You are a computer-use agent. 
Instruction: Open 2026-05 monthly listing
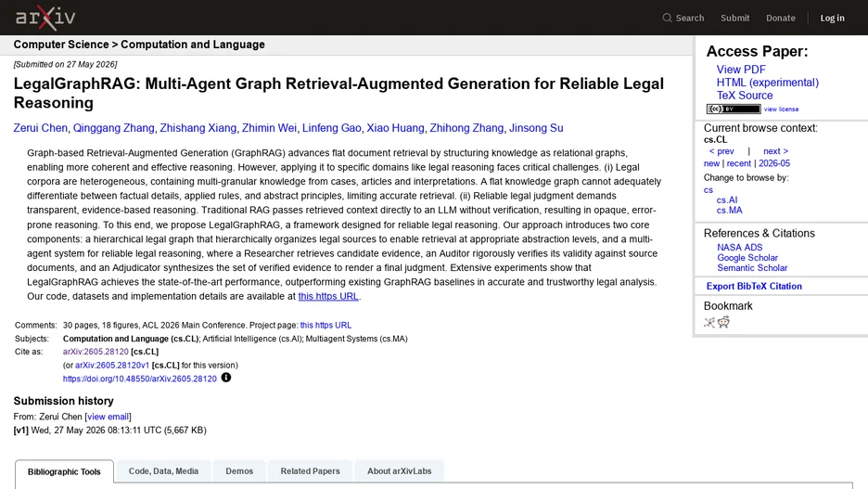[x=774, y=163]
